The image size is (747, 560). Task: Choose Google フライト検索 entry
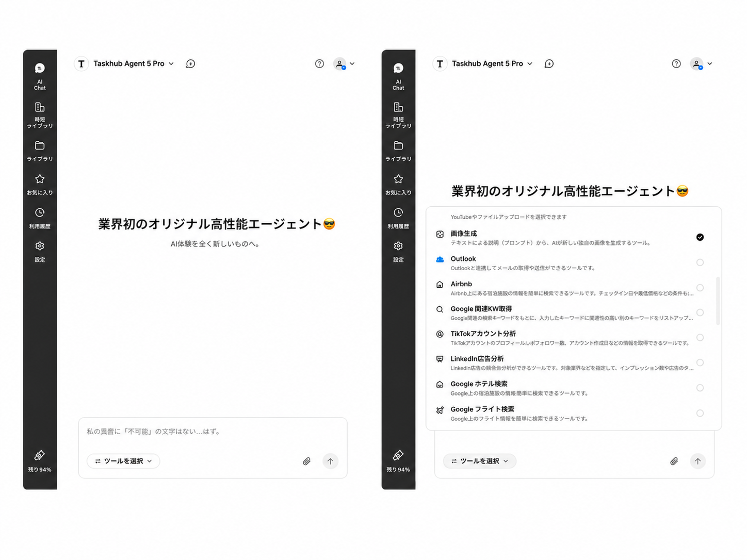[x=570, y=414]
